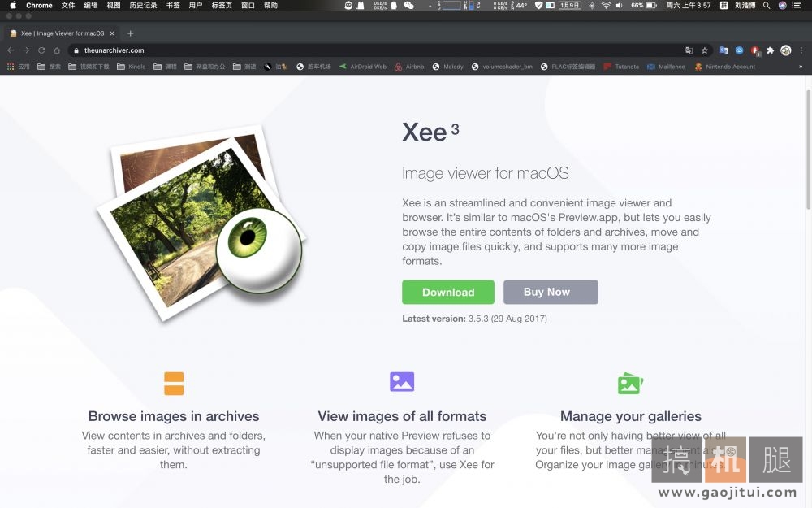Screen dimensions: 812x508
Task: Open the Siri icon in menu bar
Action: [783, 5]
